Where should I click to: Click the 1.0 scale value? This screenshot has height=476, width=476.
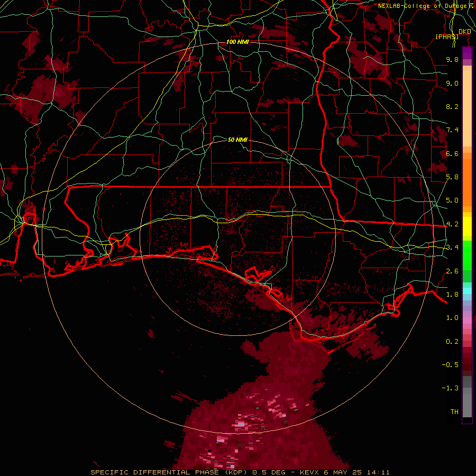[x=452, y=318]
